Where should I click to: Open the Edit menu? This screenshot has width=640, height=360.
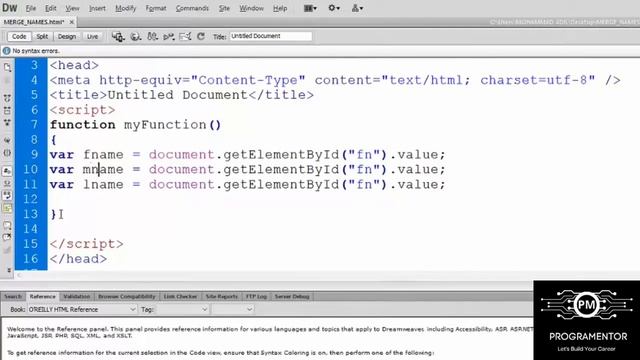(x=51, y=8)
